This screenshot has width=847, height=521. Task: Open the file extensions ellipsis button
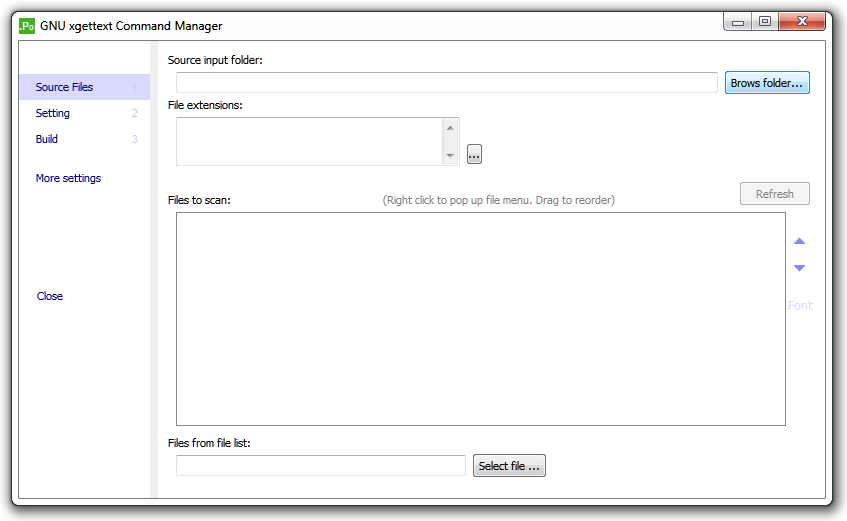coord(474,154)
